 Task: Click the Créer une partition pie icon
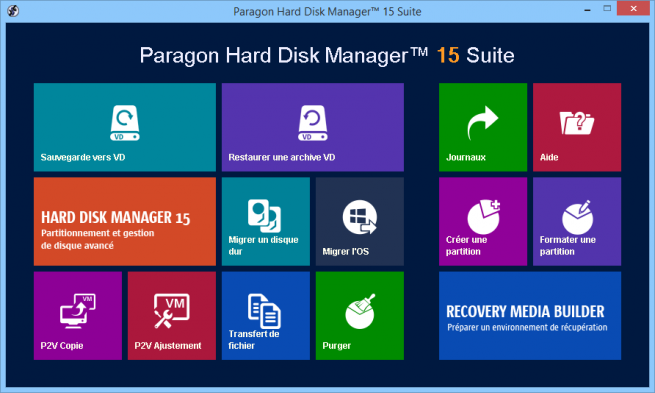pyautogui.click(x=483, y=217)
